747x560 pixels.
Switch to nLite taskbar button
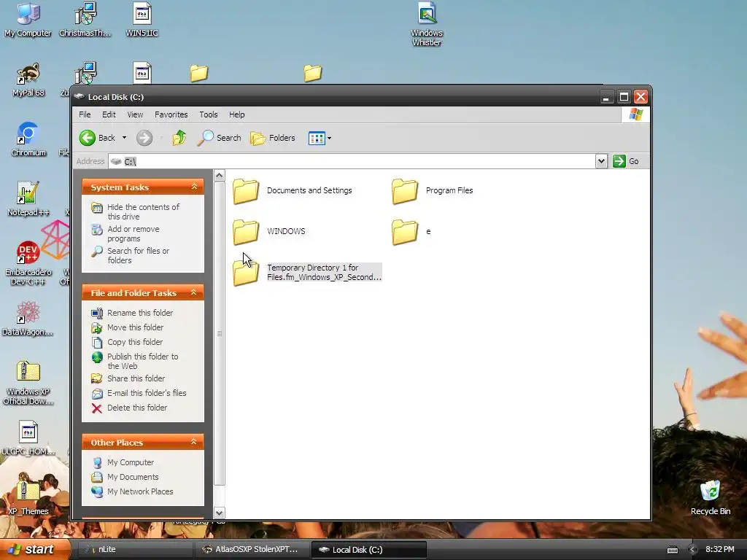coord(134,550)
